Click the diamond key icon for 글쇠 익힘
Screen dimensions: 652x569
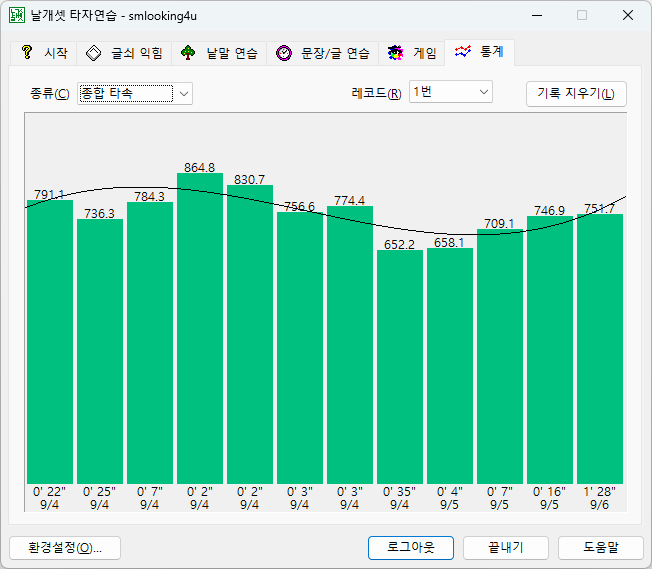94,53
